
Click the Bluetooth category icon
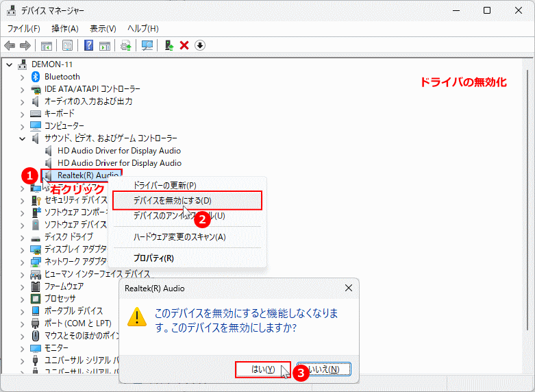point(36,77)
